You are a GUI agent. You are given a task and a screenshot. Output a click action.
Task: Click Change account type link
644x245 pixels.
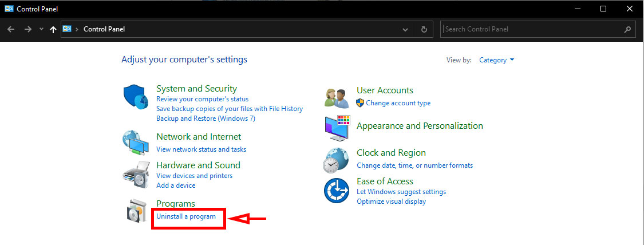[398, 103]
